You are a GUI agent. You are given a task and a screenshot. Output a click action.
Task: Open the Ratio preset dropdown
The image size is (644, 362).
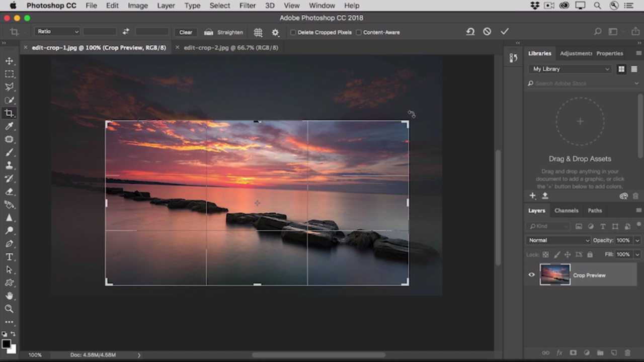[57, 32]
